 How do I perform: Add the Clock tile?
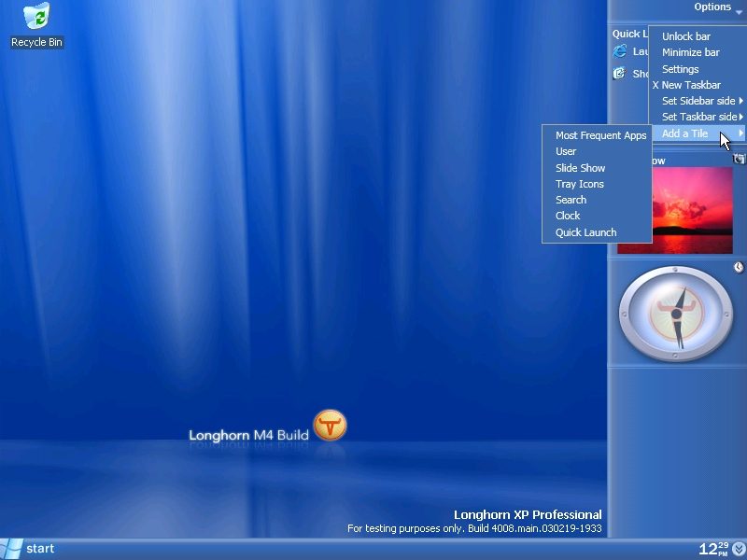(x=597, y=216)
